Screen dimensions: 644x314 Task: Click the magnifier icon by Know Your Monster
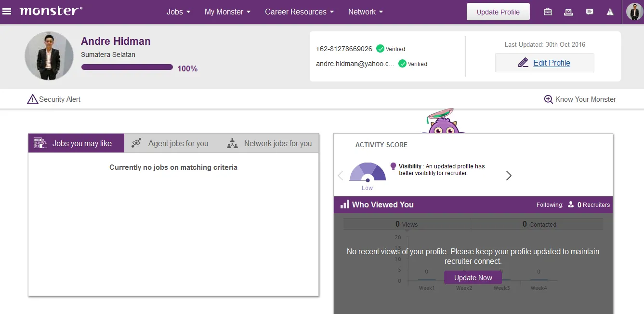pyautogui.click(x=548, y=99)
